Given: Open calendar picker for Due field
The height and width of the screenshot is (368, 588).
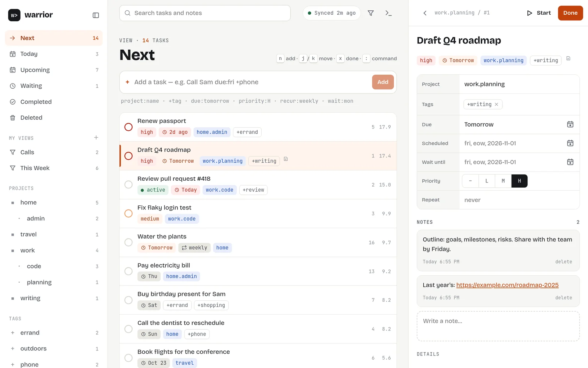Looking at the screenshot, I should click(570, 124).
